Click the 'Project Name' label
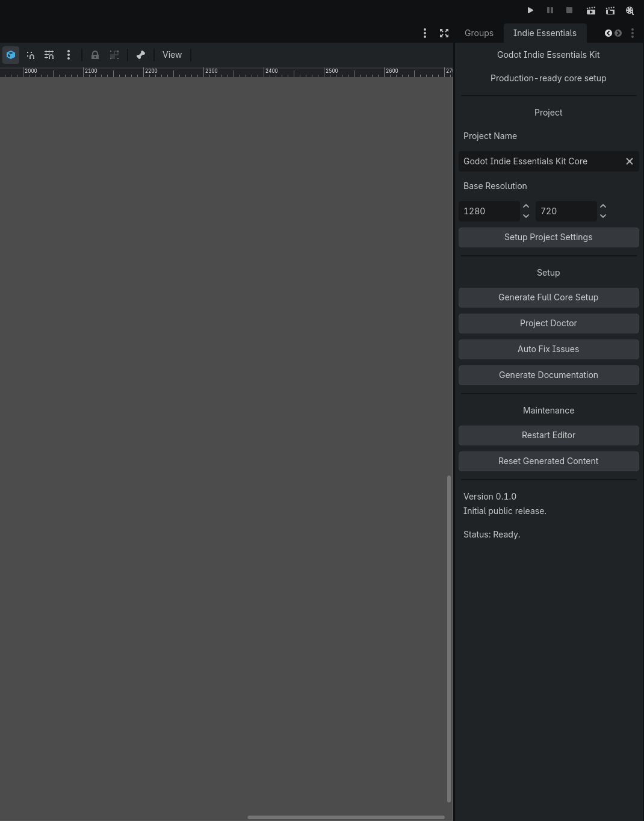Image resolution: width=644 pixels, height=821 pixels. point(490,136)
